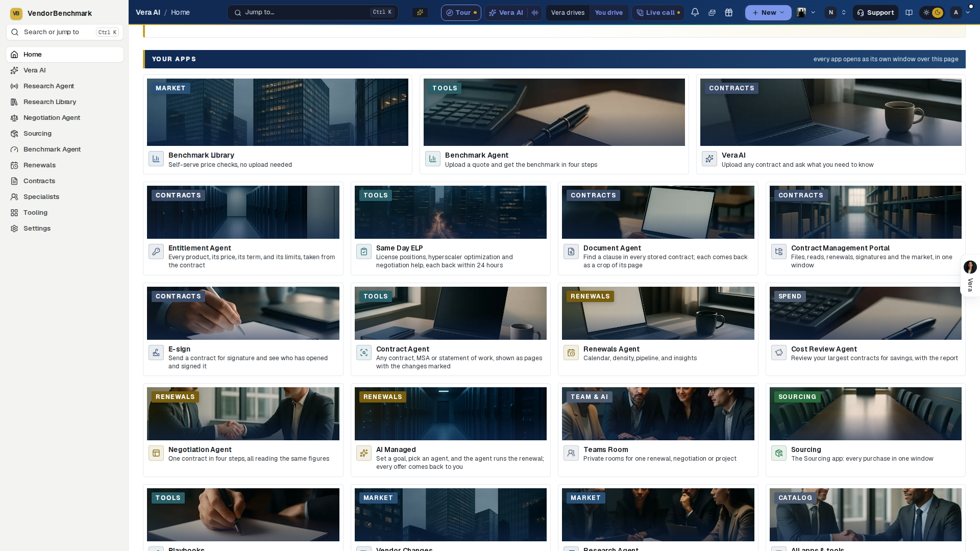Viewport: 980px width, 551px height.
Task: Select the Vera drives mode
Action: (x=568, y=12)
